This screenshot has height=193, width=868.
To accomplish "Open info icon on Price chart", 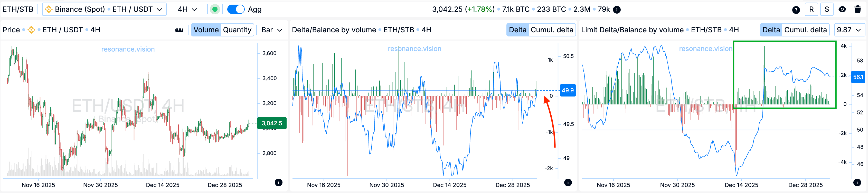I will tap(278, 182).
